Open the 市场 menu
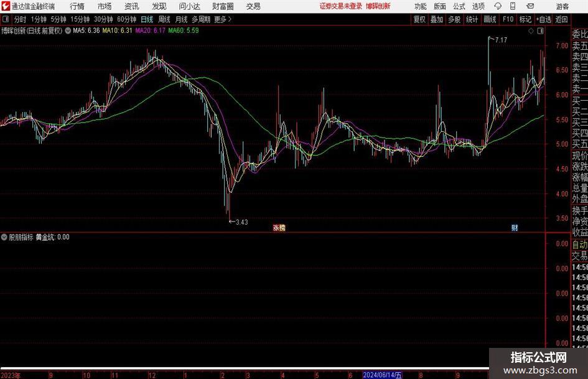 105,6
